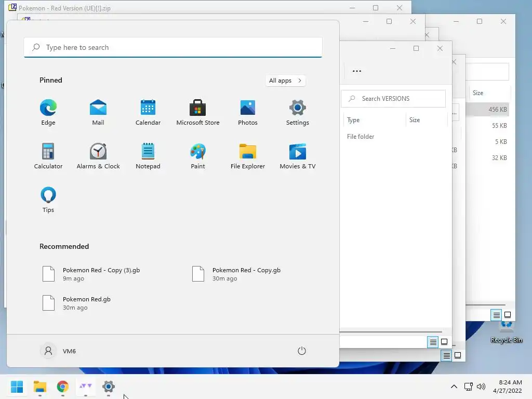Open File Explorer from pinned apps

(248, 156)
